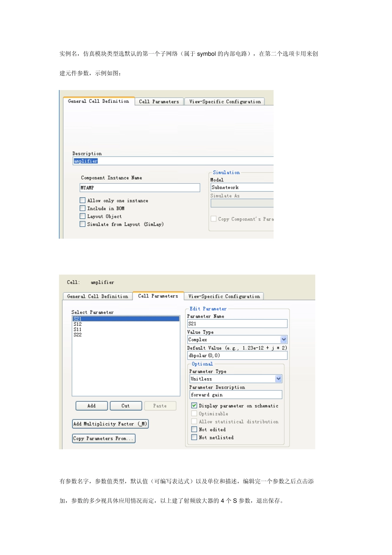Click Parameter Description field forward gain
This screenshot has height=555, width=392.
[x=236, y=395]
